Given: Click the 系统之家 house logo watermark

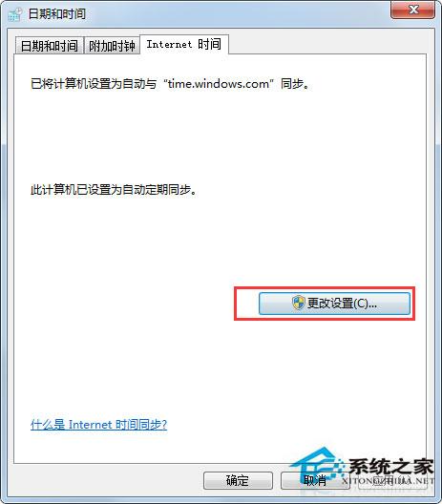Looking at the screenshot, I should coord(317,468).
